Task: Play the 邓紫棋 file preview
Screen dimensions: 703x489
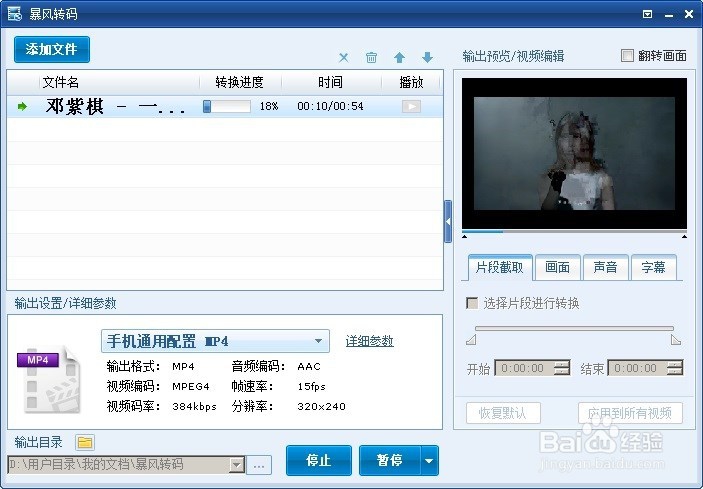Action: [x=411, y=106]
